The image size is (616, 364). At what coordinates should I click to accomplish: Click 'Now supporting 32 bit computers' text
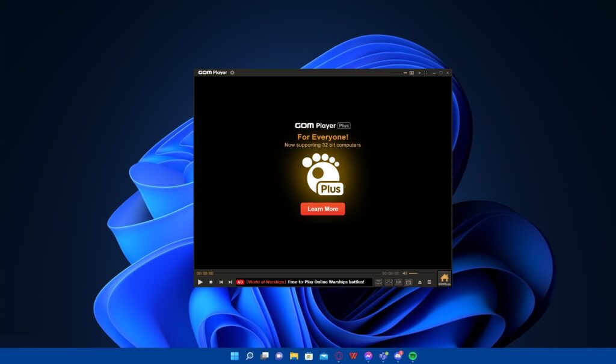322,145
